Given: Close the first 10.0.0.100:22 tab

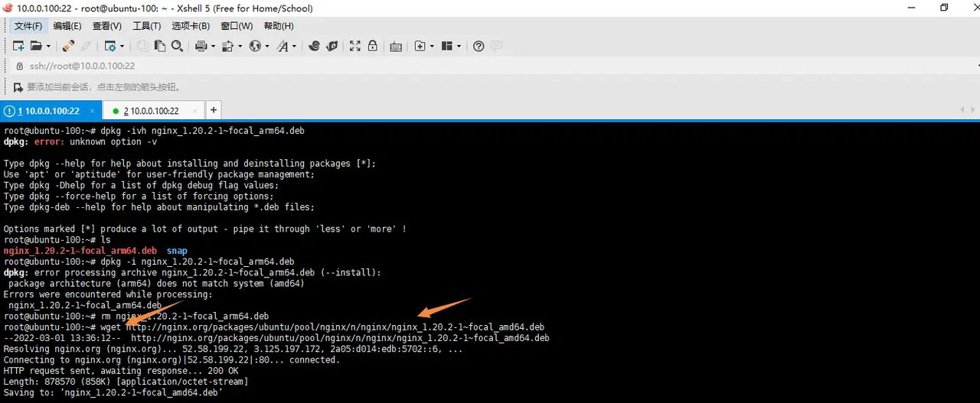Looking at the screenshot, I should point(92,111).
